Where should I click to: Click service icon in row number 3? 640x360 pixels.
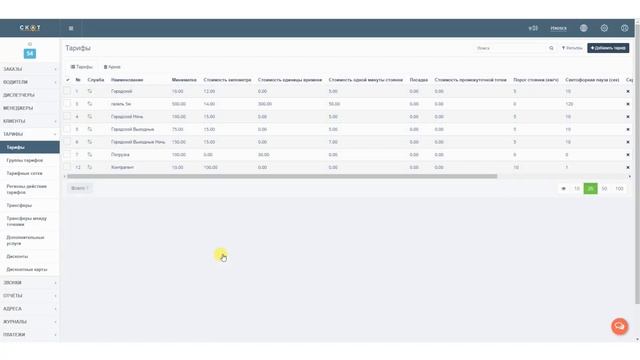pos(90,104)
